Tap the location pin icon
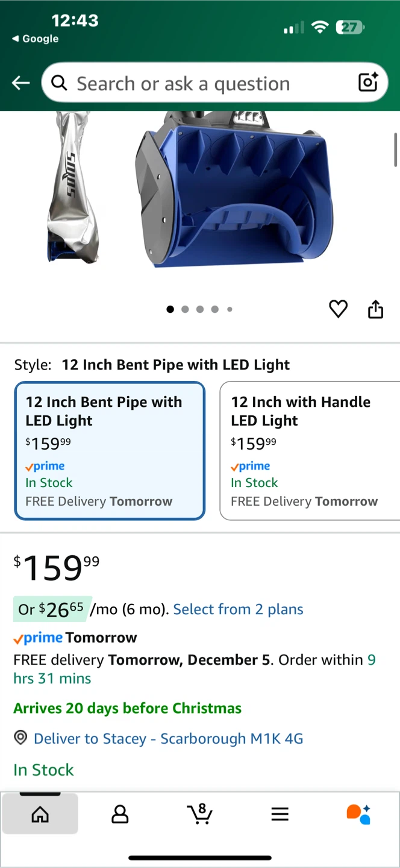The height and width of the screenshot is (868, 400). pyautogui.click(x=20, y=738)
